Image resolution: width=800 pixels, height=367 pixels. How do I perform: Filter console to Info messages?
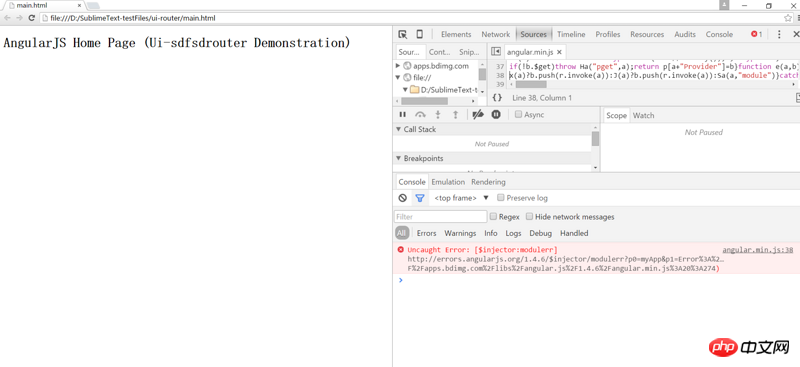[491, 233]
